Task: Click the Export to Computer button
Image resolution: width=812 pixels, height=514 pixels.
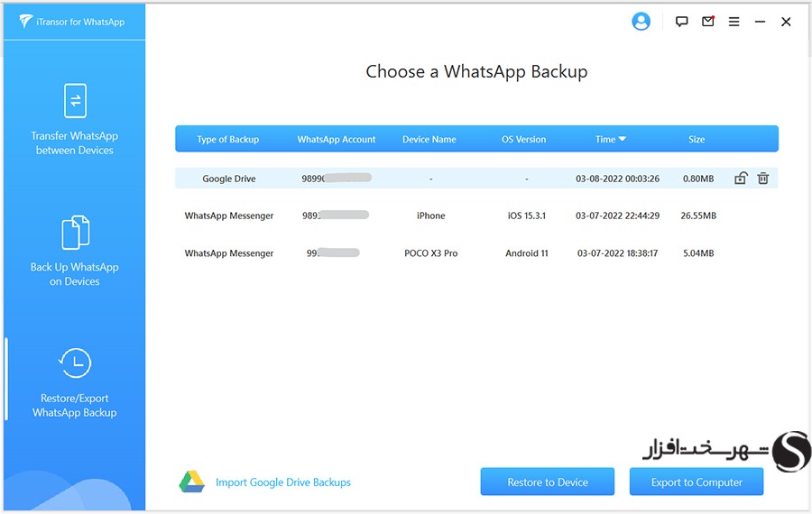Action: click(x=697, y=482)
